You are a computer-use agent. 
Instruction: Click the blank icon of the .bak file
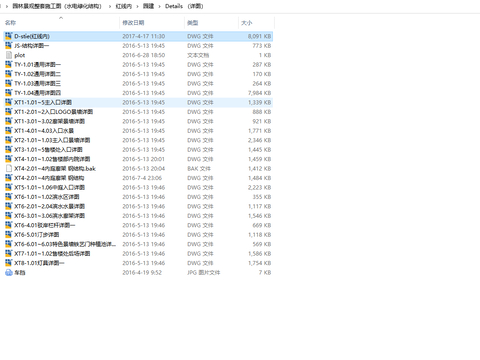[9, 168]
